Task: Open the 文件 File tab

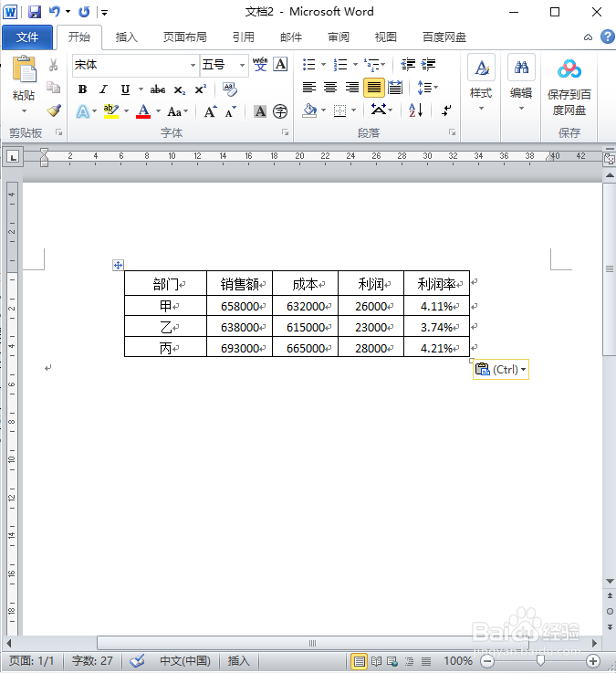Action: (27, 37)
